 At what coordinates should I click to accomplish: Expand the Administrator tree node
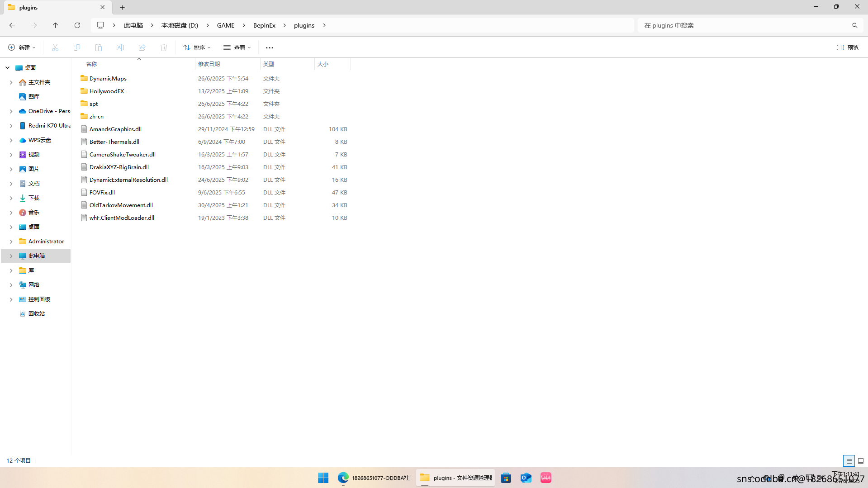pyautogui.click(x=11, y=242)
